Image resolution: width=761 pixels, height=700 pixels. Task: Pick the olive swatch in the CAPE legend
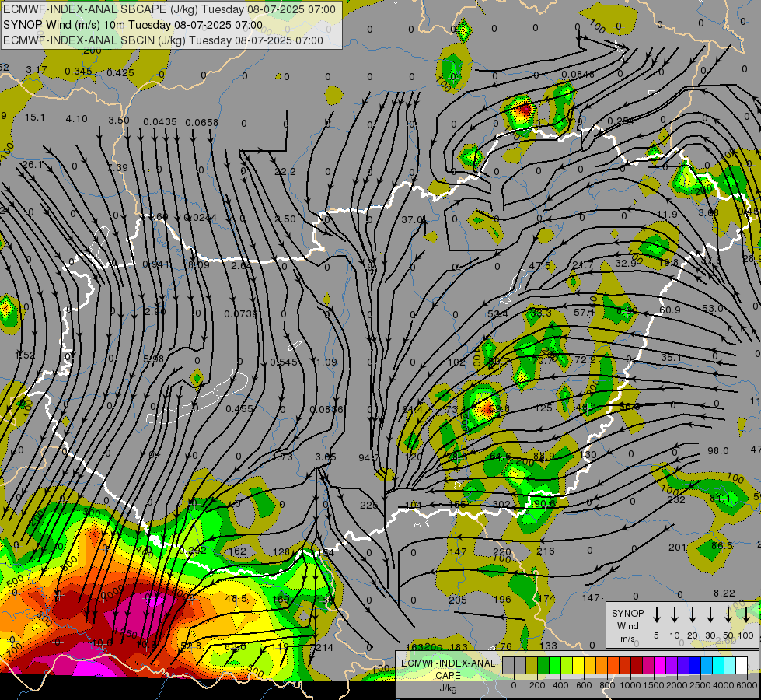pyautogui.click(x=532, y=666)
